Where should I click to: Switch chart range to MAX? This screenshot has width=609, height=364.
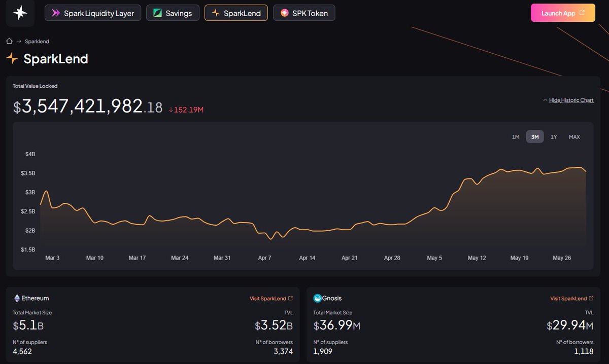point(574,137)
